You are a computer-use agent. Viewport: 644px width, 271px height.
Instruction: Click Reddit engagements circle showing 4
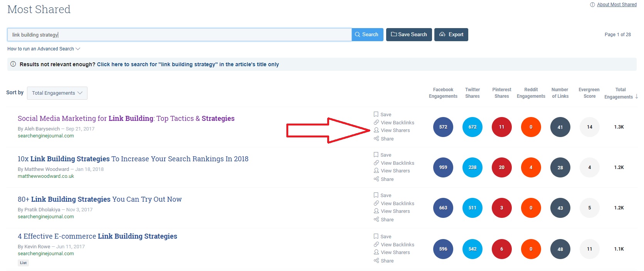click(x=531, y=167)
